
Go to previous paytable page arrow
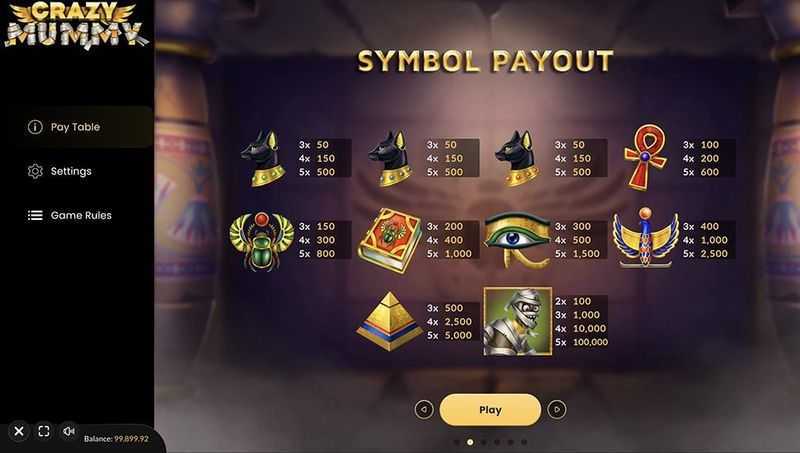pyautogui.click(x=424, y=410)
